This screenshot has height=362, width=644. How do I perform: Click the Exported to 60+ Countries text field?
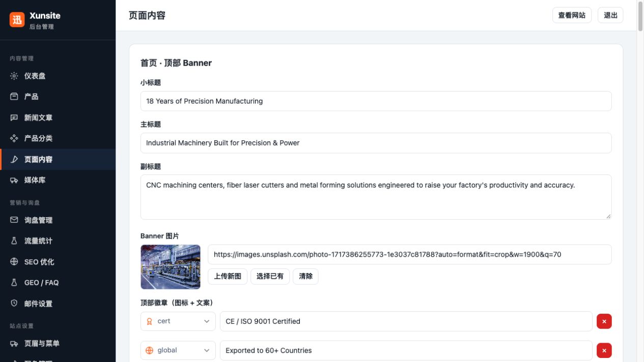(x=406, y=350)
